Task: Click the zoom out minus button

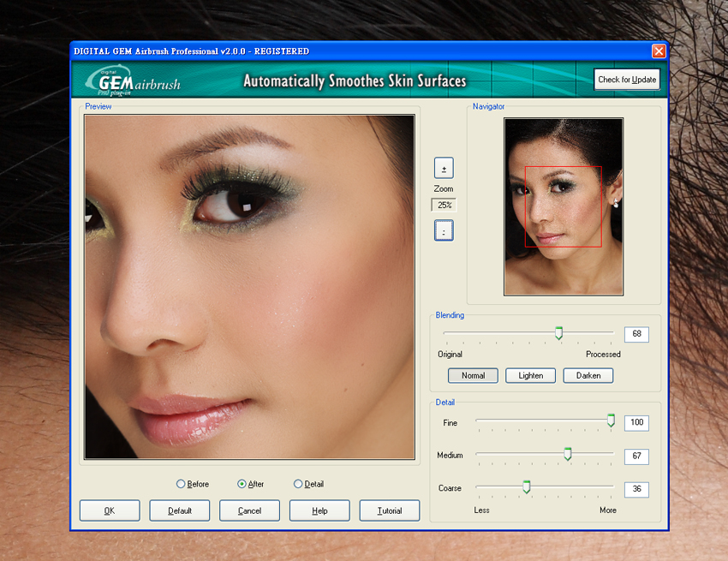Action: (x=444, y=231)
